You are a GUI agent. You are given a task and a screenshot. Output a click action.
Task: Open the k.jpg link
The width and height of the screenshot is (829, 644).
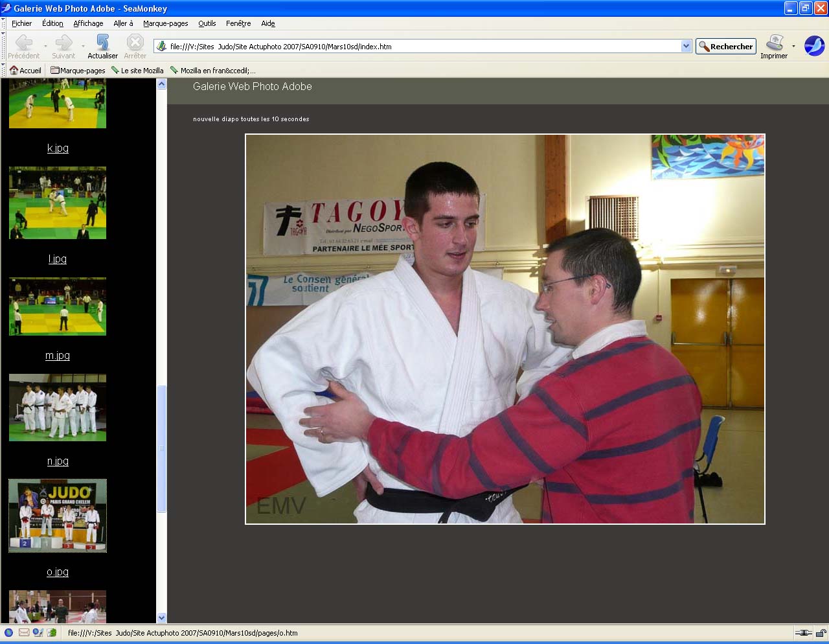tap(58, 148)
